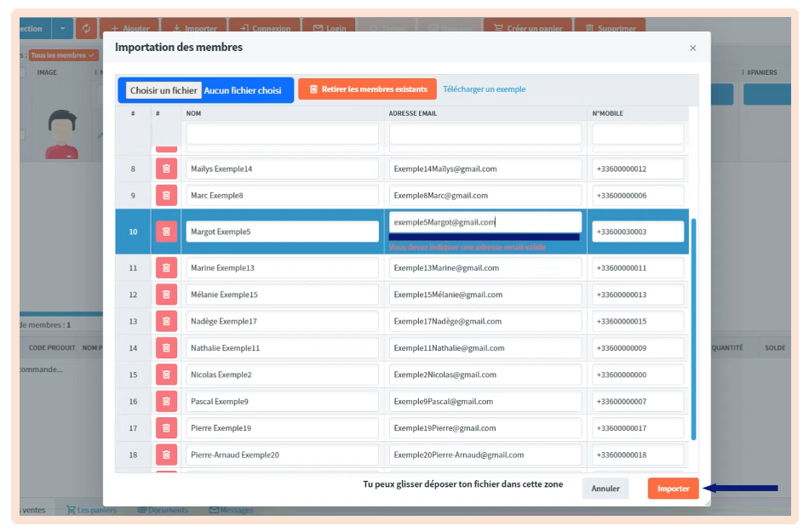The image size is (809, 532).
Task: Close the Importation des membres dialog
Action: pos(692,48)
